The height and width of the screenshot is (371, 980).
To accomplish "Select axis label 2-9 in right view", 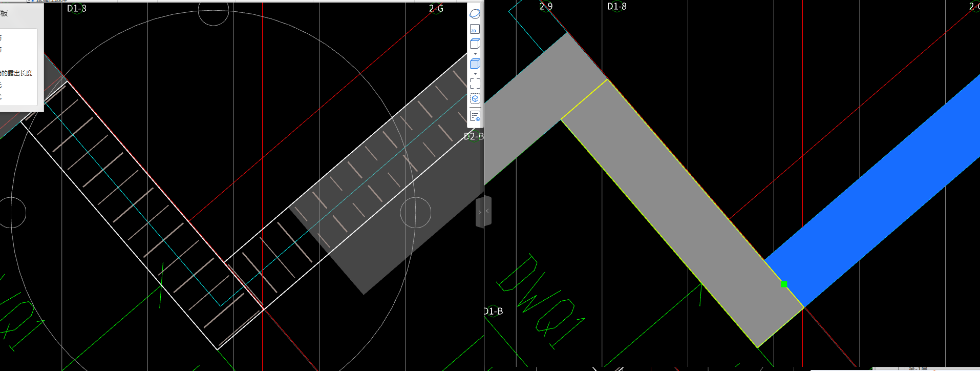I will (x=546, y=6).
